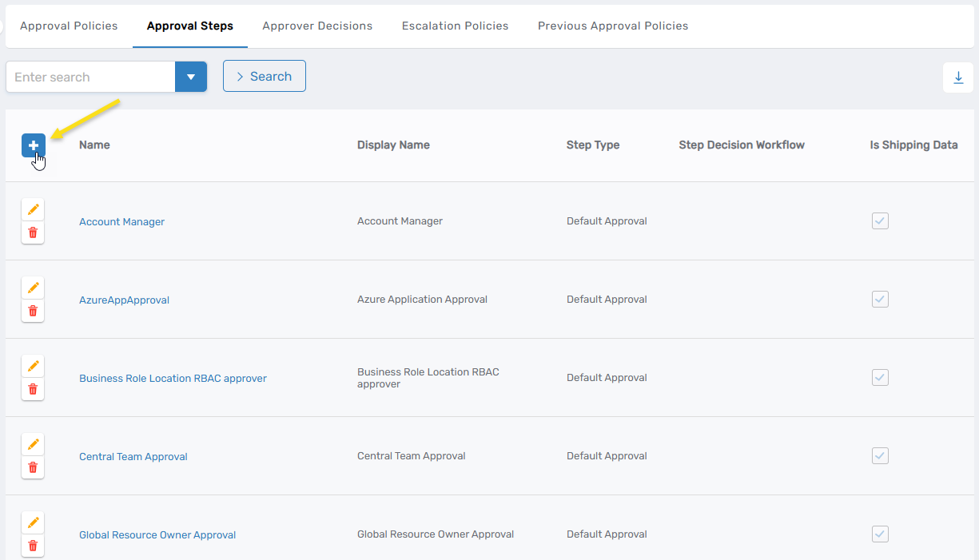Screen dimensions: 979x560
Task: Open the Escalation Policies tab
Action: [x=455, y=26]
